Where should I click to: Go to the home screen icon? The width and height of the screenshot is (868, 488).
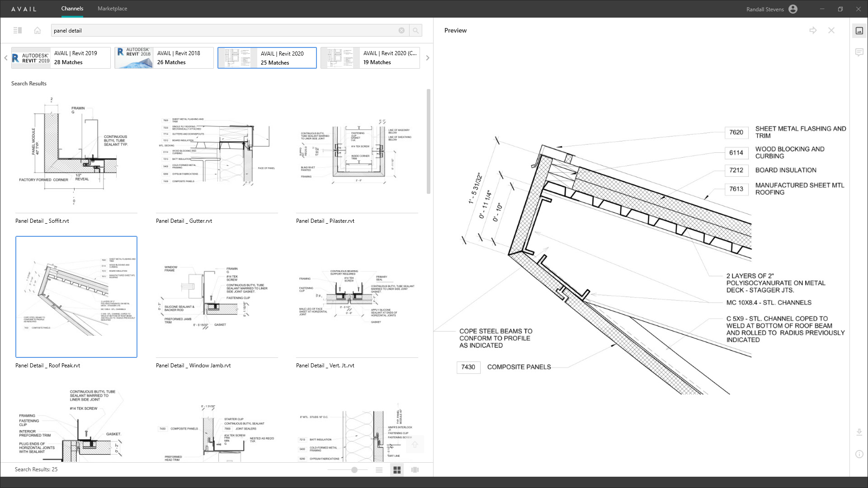(x=38, y=30)
